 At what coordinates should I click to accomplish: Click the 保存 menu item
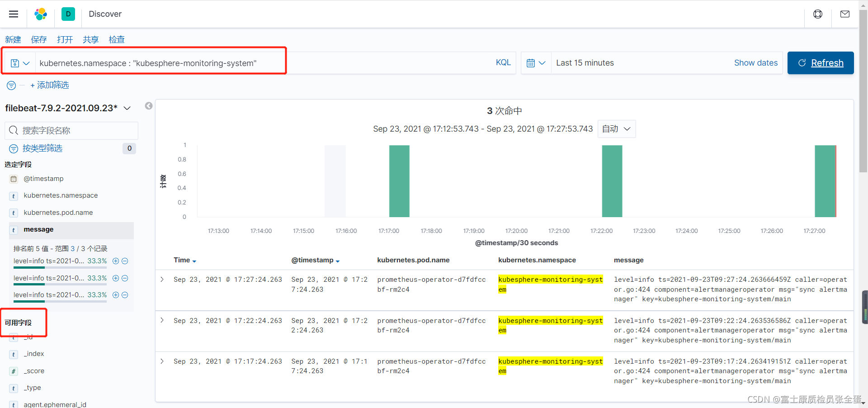coord(39,40)
